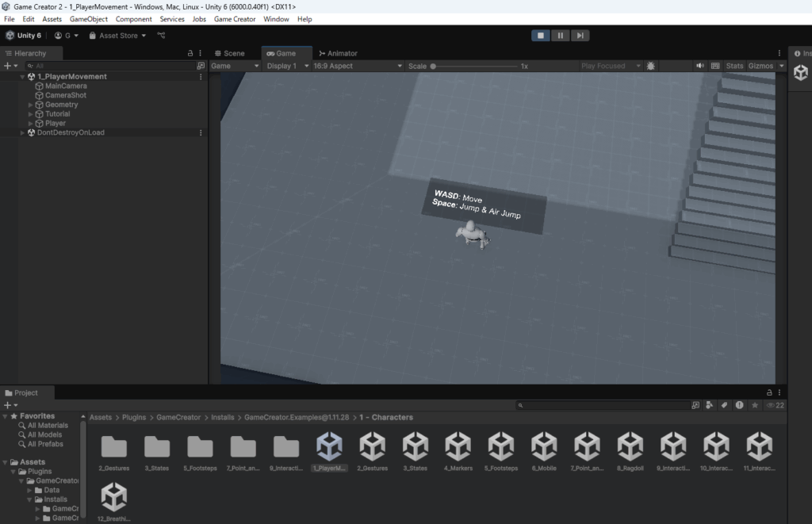
Task: Click the Unity 6 logo button
Action: click(23, 35)
